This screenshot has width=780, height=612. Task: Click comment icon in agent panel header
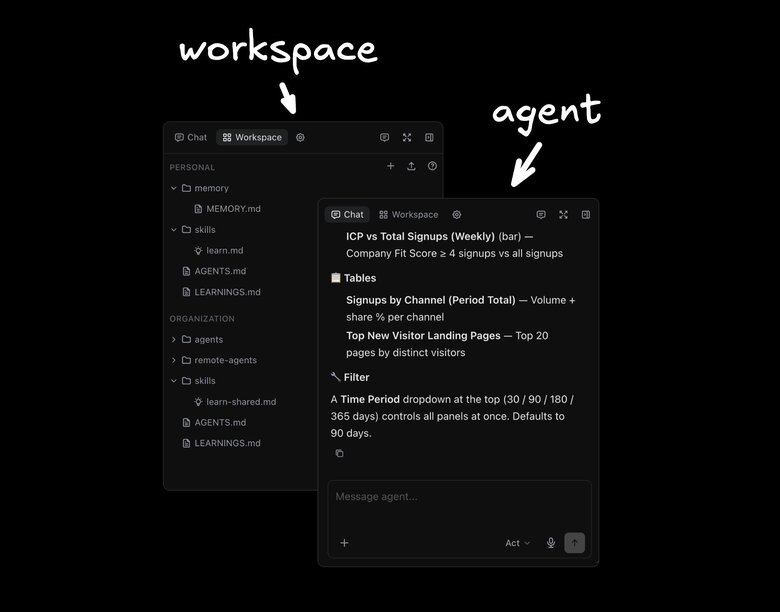click(x=541, y=214)
